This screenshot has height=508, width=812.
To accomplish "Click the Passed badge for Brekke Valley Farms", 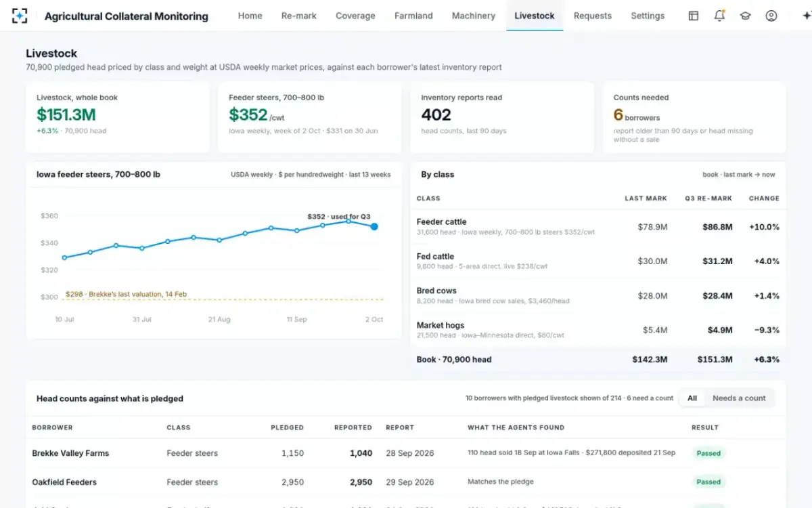I will 708,453.
